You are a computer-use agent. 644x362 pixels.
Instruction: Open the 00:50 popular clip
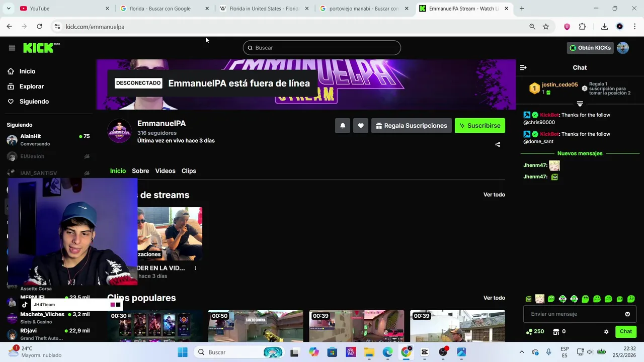point(256,326)
